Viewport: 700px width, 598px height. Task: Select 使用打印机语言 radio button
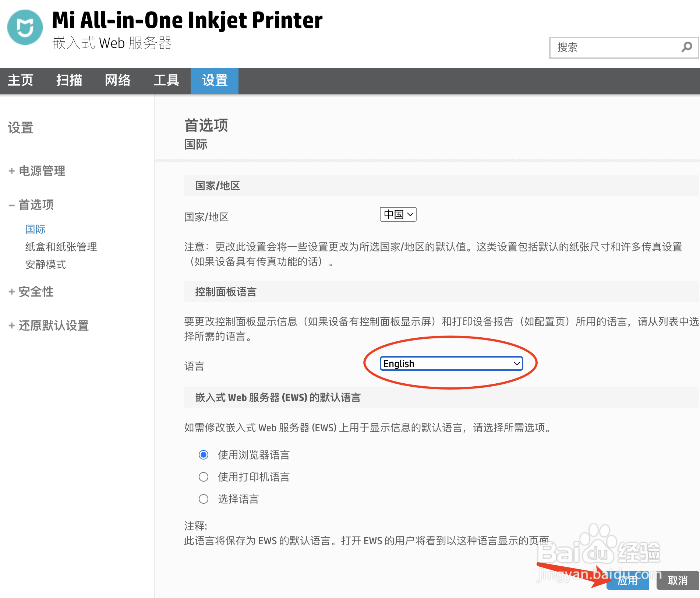pyautogui.click(x=204, y=477)
